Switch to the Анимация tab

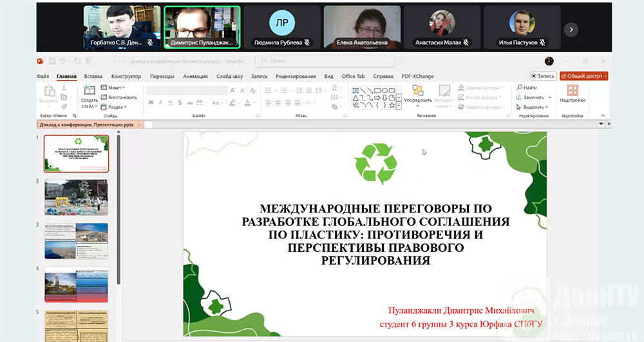(x=195, y=76)
